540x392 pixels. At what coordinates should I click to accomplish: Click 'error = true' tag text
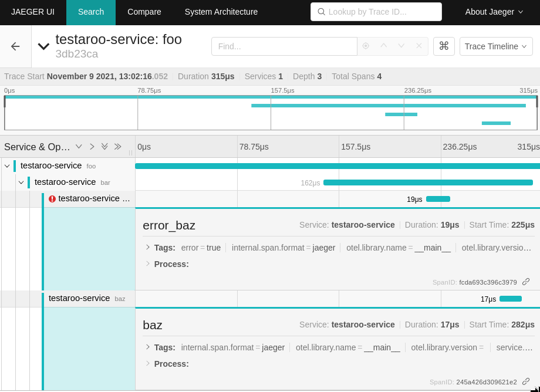tap(201, 248)
